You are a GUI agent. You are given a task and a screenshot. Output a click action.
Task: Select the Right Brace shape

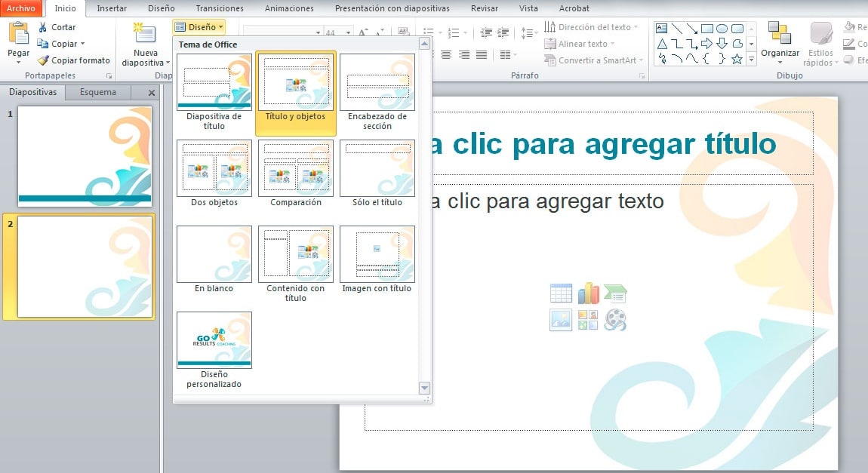722,59
